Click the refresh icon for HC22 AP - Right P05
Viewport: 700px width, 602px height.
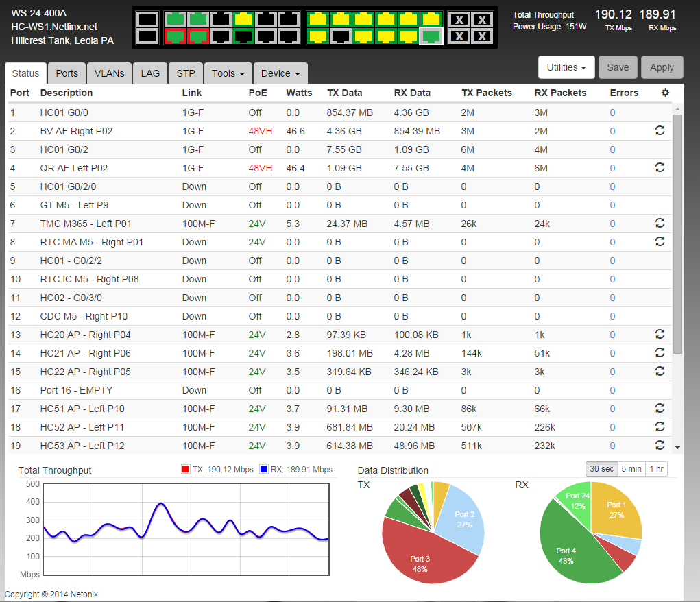pyautogui.click(x=660, y=371)
